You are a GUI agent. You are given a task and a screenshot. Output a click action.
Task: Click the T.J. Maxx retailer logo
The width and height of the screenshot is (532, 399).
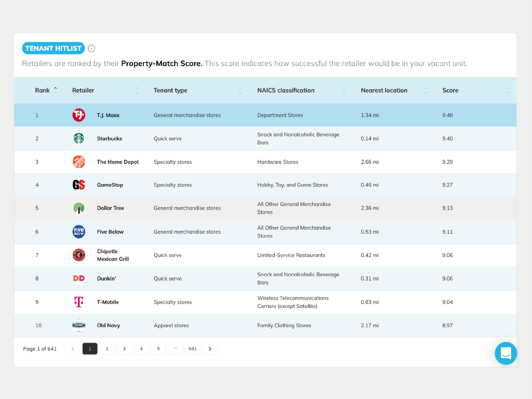click(79, 114)
